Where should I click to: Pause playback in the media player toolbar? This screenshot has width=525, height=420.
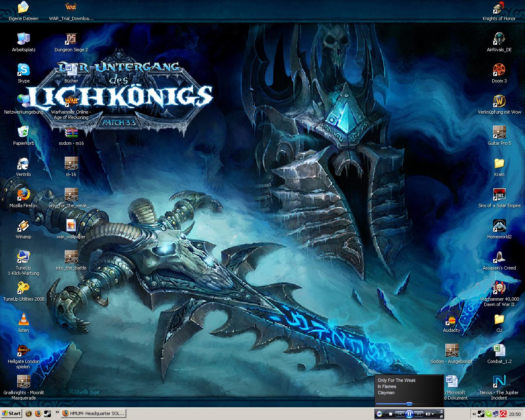pos(409,414)
